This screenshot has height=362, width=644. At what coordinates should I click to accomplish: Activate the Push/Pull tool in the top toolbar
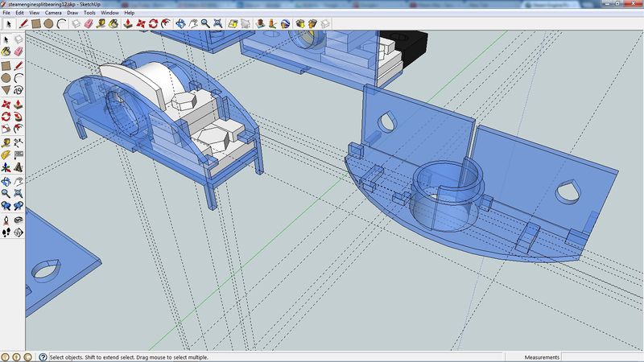127,24
